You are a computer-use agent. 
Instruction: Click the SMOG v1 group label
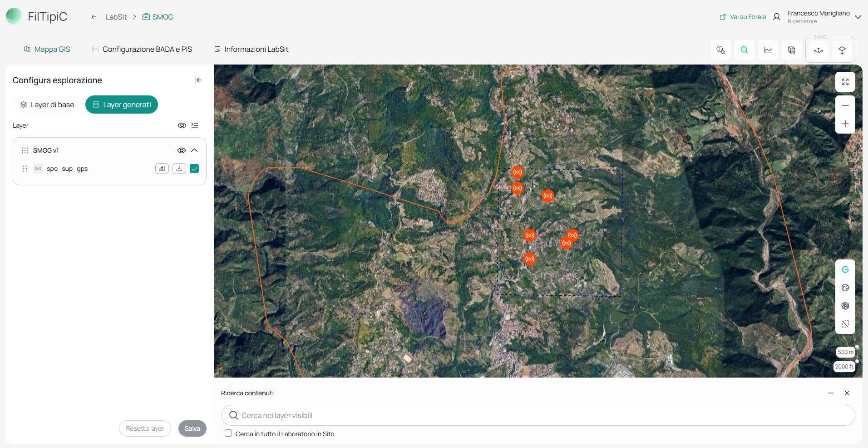click(x=46, y=150)
